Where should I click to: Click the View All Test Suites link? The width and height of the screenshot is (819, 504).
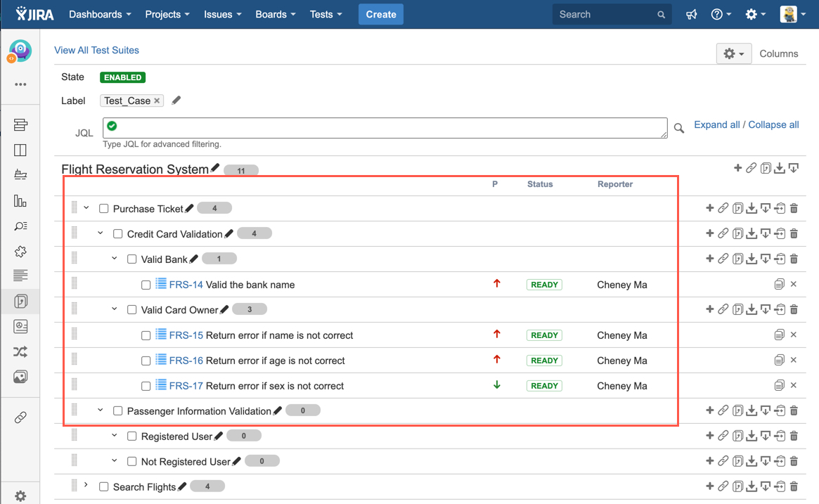pyautogui.click(x=96, y=50)
